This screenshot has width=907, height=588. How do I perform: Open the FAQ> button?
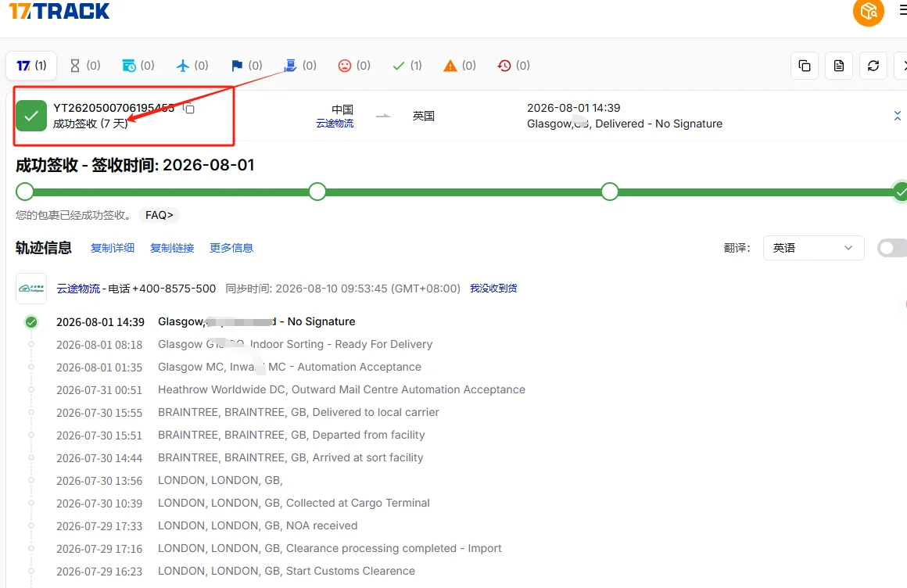tap(159, 215)
